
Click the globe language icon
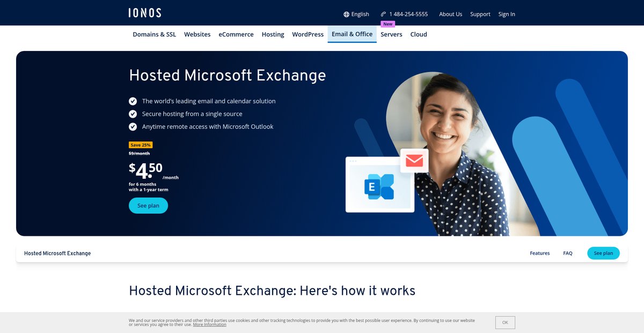(x=346, y=15)
